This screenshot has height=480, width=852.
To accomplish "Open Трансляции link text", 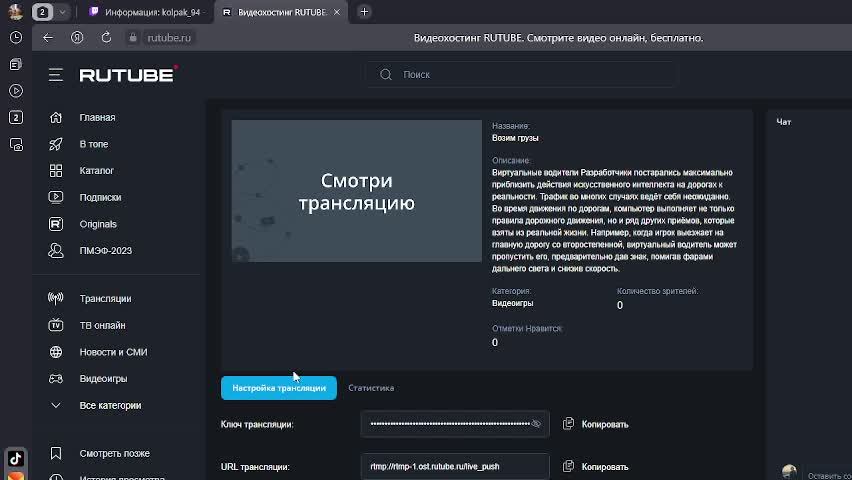I will coord(105,298).
